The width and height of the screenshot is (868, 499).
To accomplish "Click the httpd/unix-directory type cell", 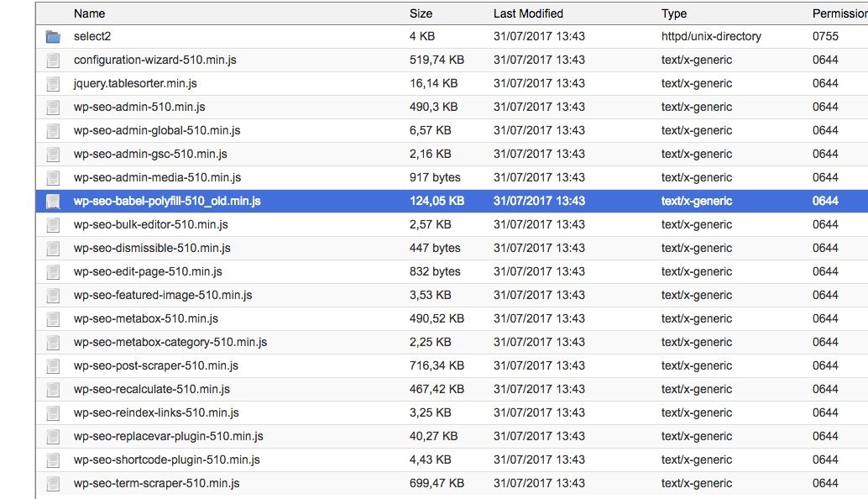I will (711, 37).
